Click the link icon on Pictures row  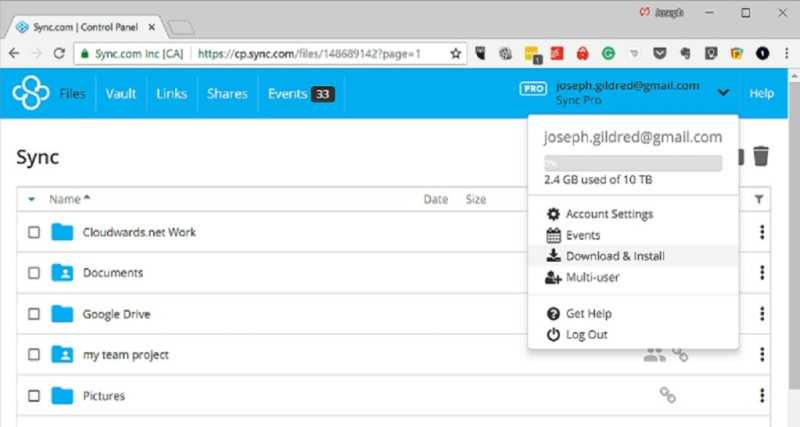668,395
